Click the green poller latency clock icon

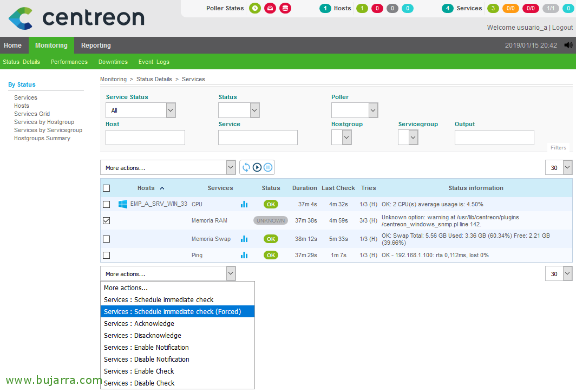(x=255, y=8)
